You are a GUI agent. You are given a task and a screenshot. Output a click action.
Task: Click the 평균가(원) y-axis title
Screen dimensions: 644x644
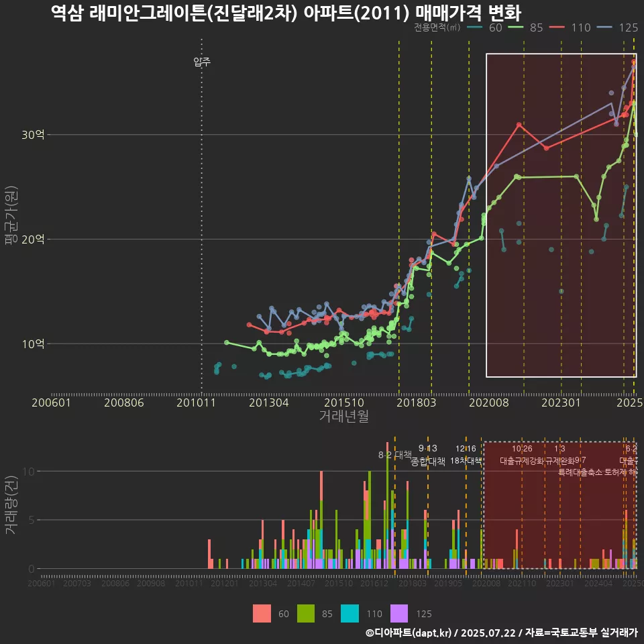pos(10,215)
